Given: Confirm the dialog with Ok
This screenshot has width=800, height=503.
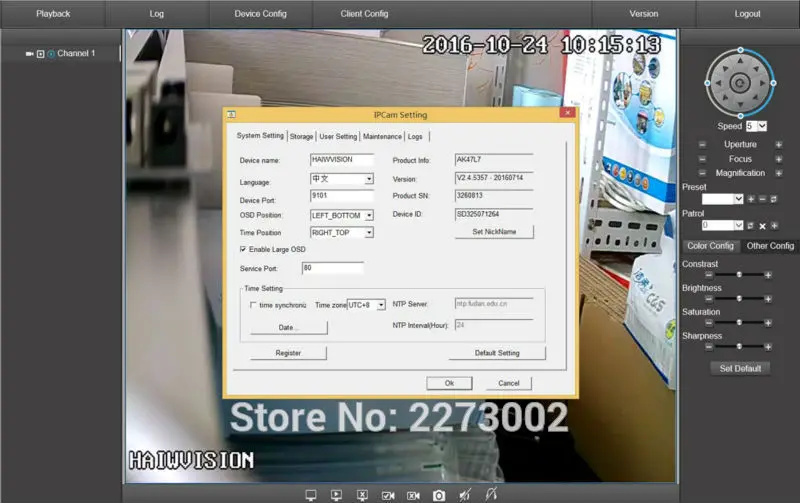Looking at the screenshot, I should (449, 383).
